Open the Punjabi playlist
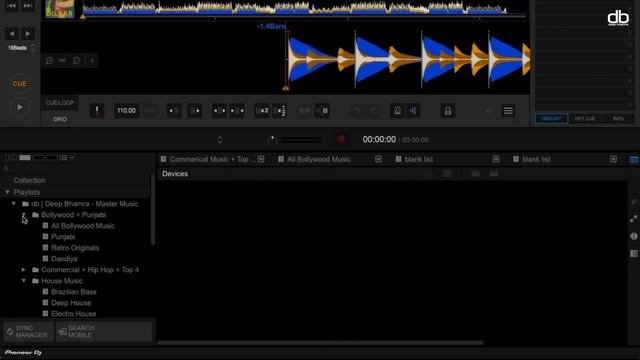Viewport: 640px width, 360px height. (63, 237)
